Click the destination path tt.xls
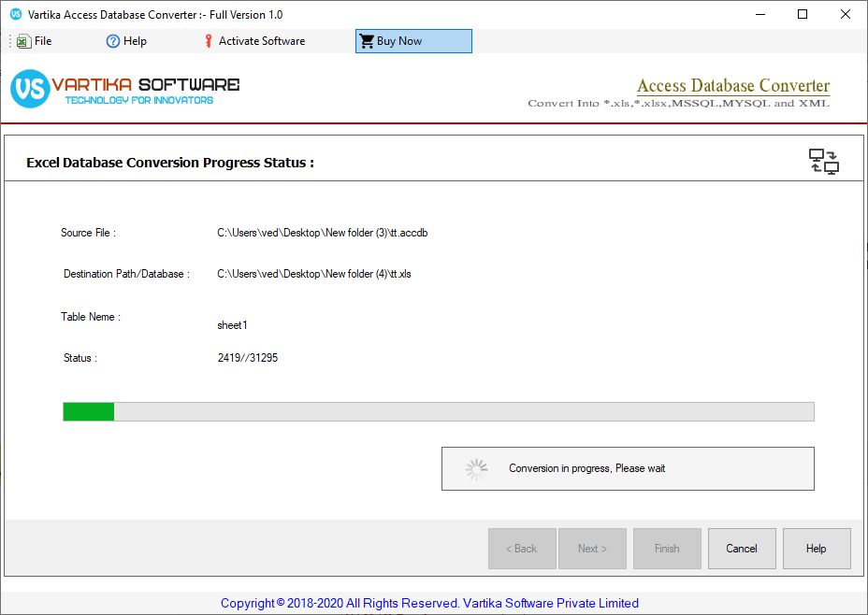 (x=314, y=274)
